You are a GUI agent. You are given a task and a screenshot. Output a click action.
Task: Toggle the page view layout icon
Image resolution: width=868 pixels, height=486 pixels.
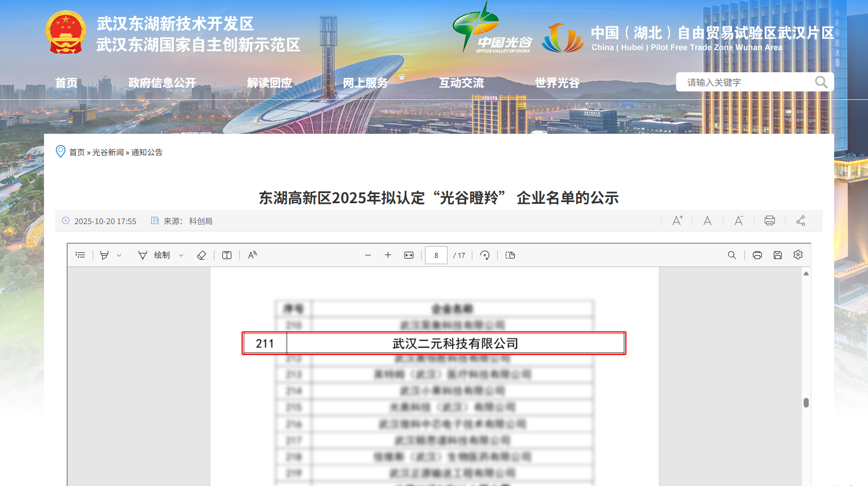[510, 255]
